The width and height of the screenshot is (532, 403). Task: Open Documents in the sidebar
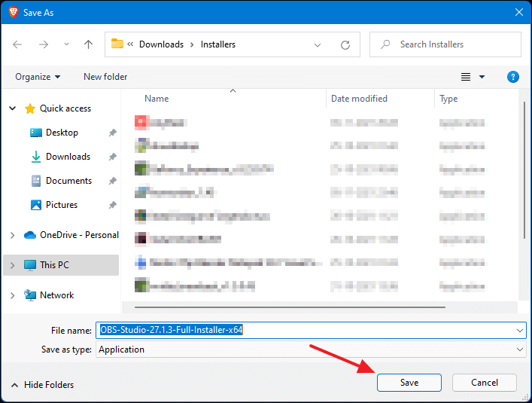point(68,181)
